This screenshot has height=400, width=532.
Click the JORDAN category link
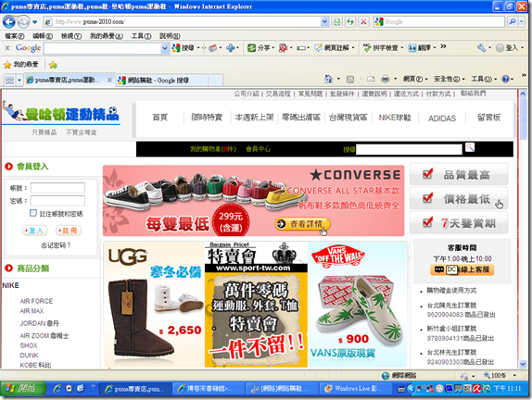pos(39,323)
